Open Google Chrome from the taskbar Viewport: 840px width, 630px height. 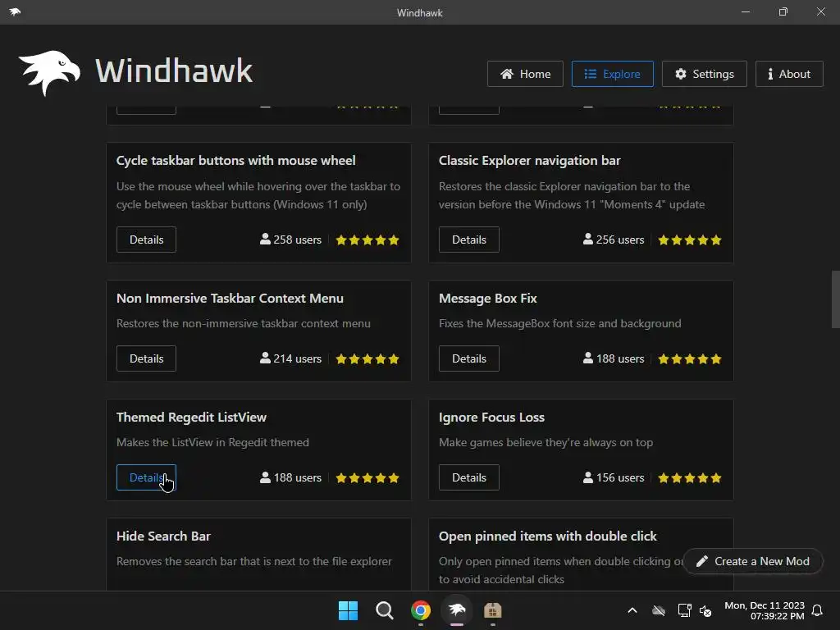tap(421, 610)
